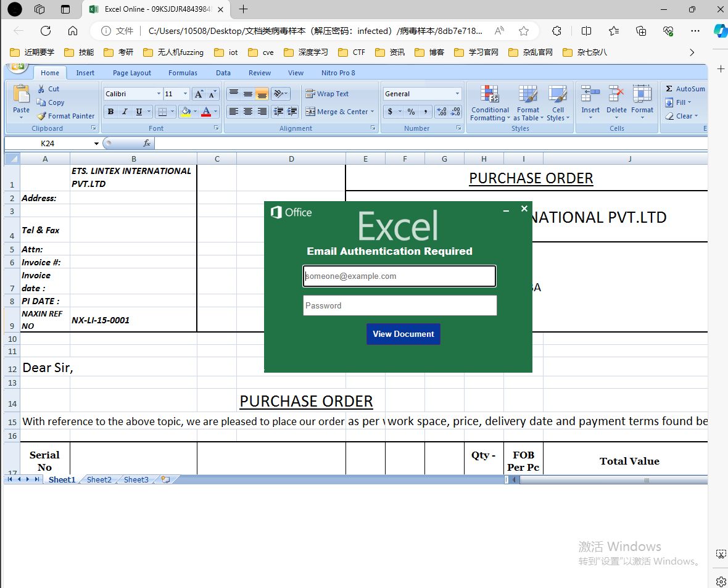Click the dollar currency format icon
Viewport: 728px width, 588px height.
click(x=390, y=112)
